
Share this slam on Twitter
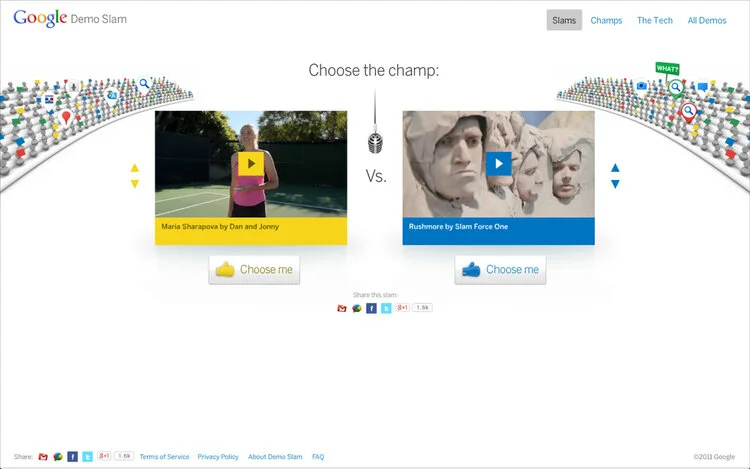[x=386, y=308]
